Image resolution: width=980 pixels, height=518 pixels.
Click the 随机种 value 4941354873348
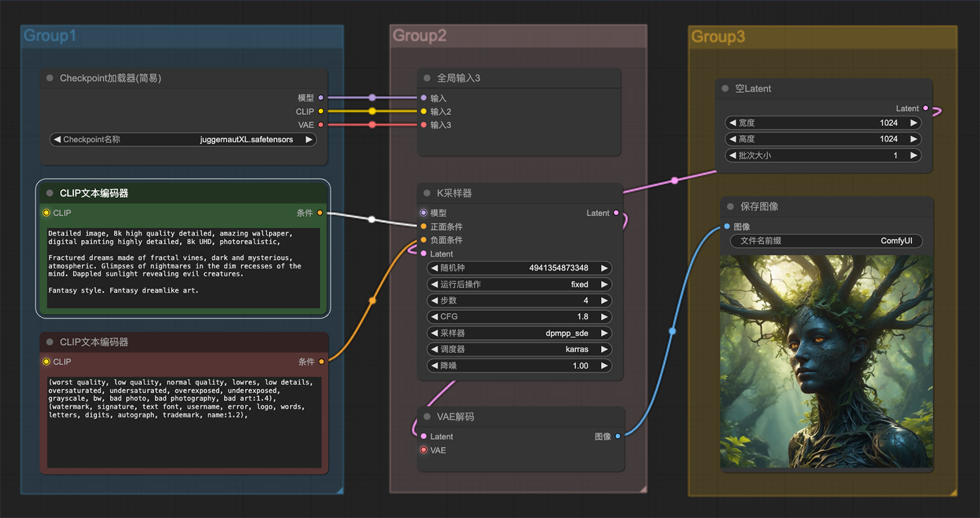click(559, 268)
